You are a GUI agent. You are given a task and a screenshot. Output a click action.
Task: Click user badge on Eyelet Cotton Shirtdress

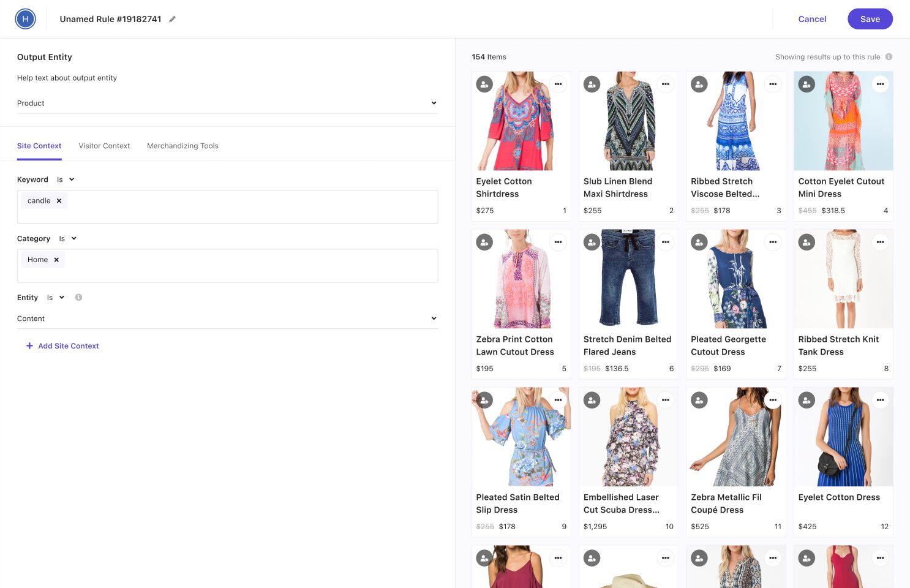click(x=484, y=85)
